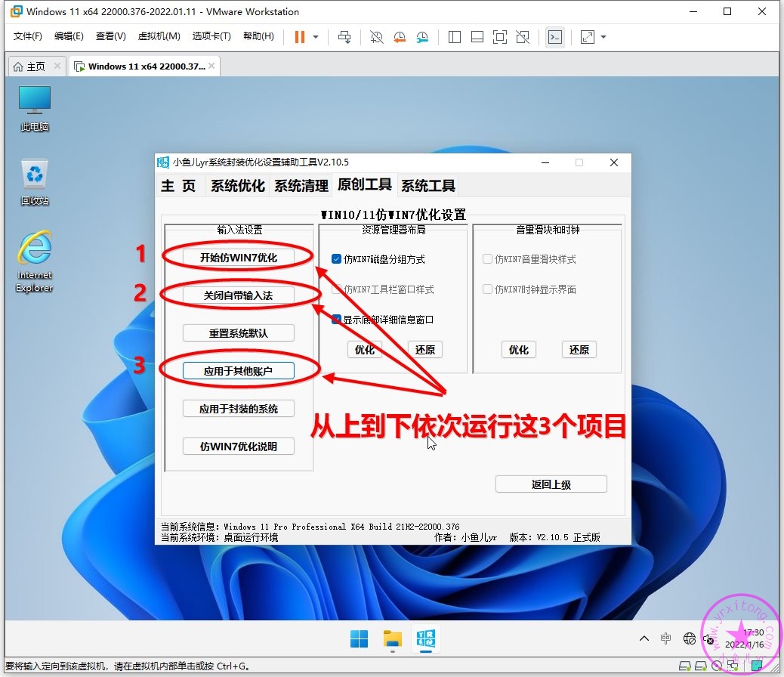Click 还原 in the 资源管理器布局 group
Screen dimensions: 784x677
click(425, 350)
